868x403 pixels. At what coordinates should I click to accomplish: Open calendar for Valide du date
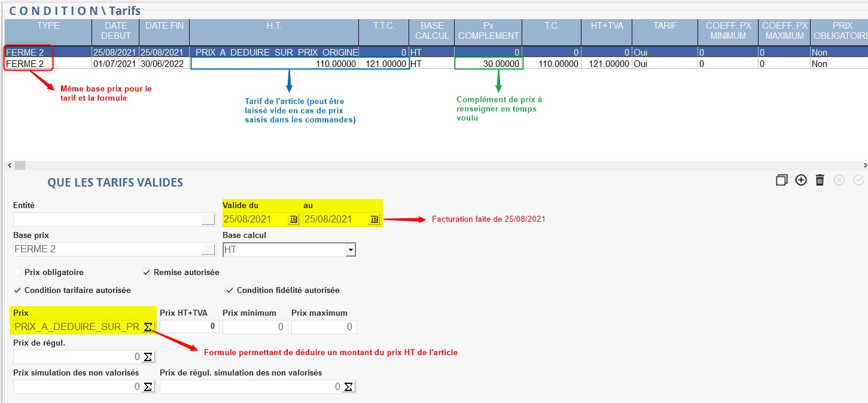click(x=293, y=219)
